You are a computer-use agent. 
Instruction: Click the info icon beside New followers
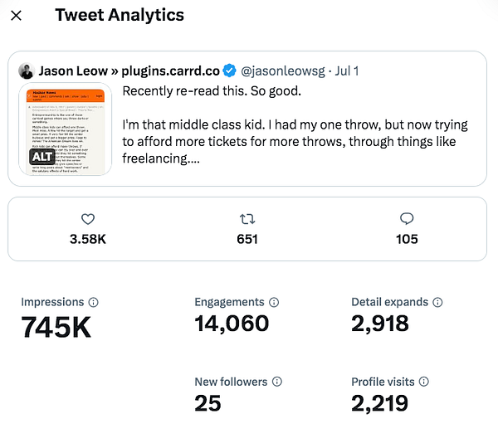pos(276,382)
